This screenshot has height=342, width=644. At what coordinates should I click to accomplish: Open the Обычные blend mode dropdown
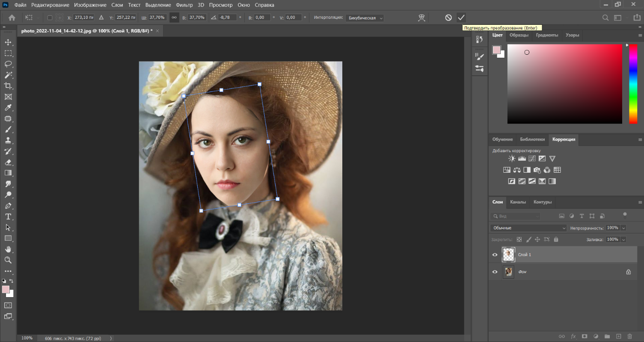528,228
